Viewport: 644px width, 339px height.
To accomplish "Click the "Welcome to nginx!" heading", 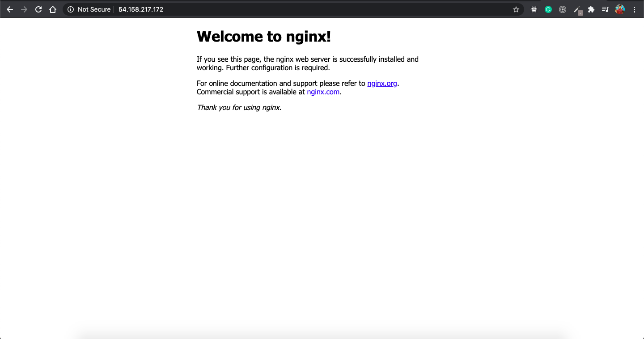I will coord(264,36).
